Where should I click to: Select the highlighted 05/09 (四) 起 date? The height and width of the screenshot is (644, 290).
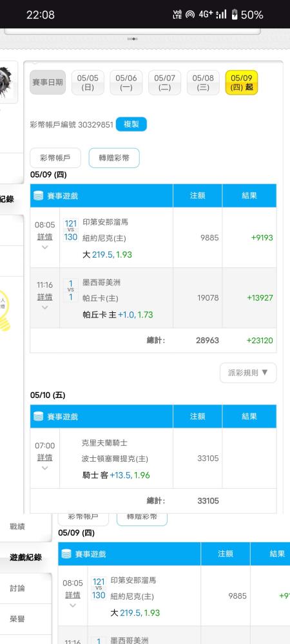(242, 82)
